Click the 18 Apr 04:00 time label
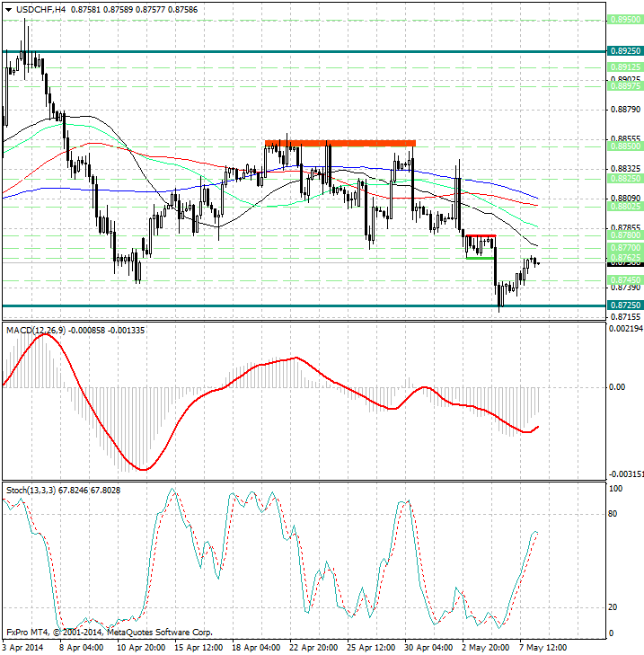The height and width of the screenshot is (655, 644). [256, 648]
